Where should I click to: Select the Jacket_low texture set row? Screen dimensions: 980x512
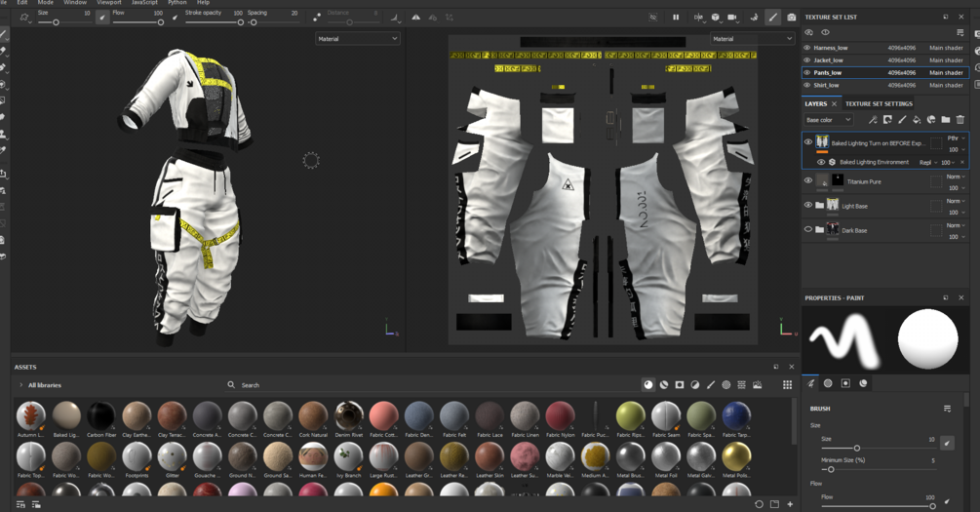click(x=885, y=60)
